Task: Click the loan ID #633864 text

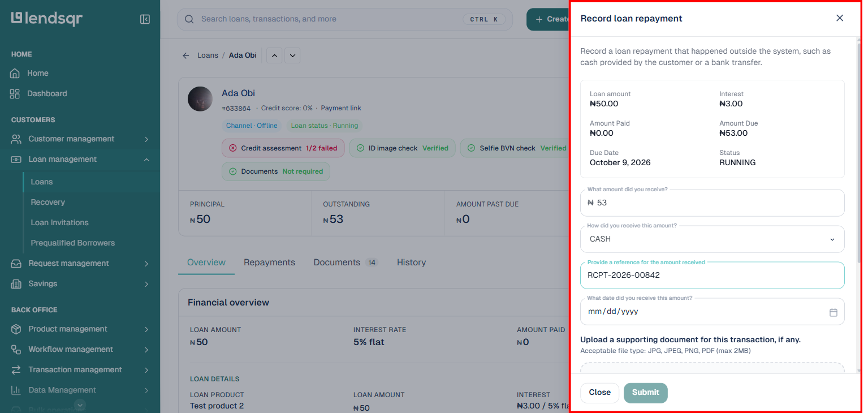Action: click(236, 109)
